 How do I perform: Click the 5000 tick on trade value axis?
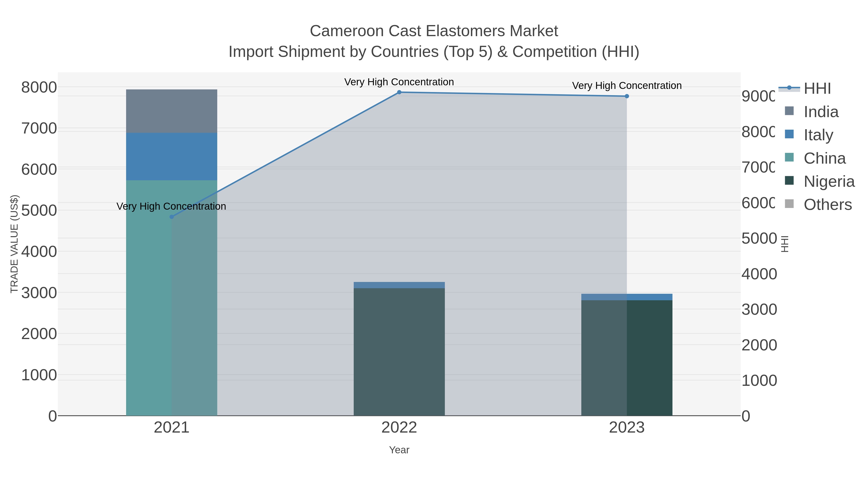[x=39, y=210]
